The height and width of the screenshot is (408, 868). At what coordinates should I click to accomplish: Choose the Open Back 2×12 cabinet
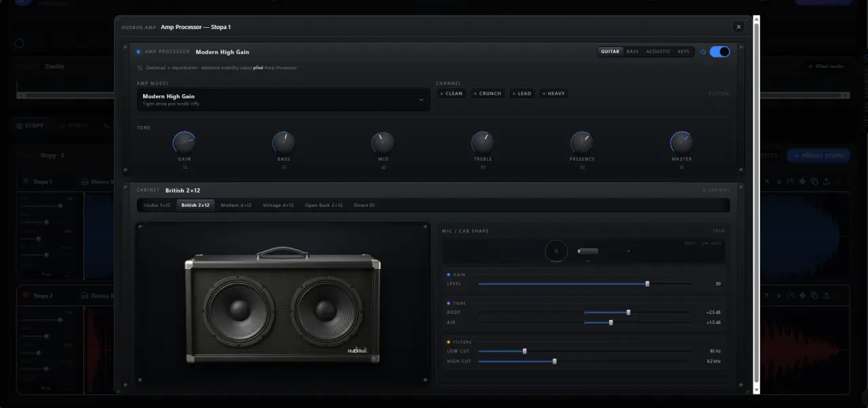(323, 205)
